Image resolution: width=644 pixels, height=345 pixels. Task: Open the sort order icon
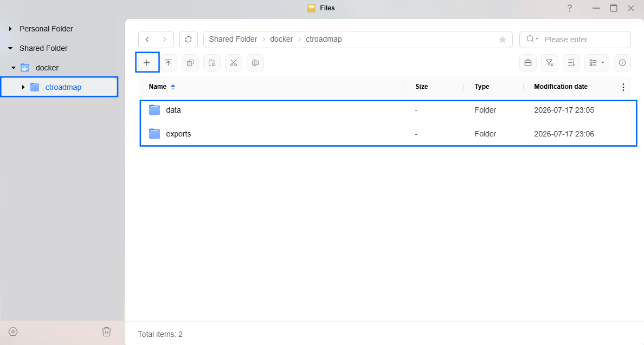point(571,63)
